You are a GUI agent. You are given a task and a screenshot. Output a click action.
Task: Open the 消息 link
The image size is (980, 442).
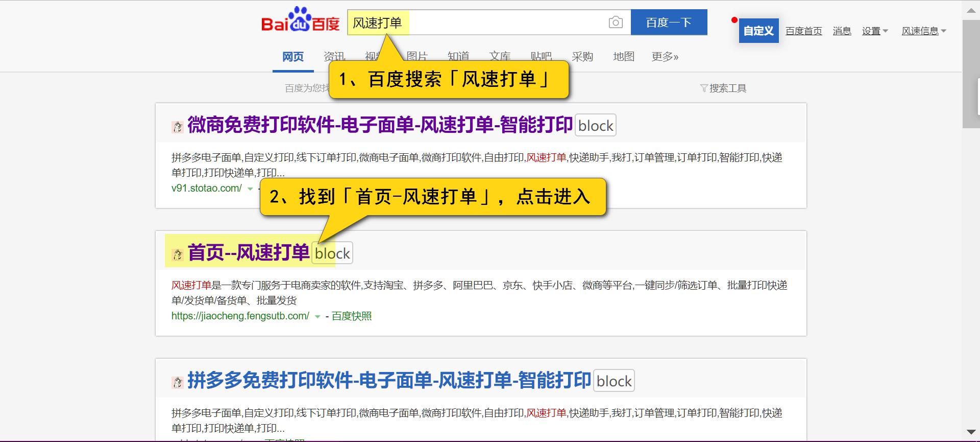click(x=842, y=31)
